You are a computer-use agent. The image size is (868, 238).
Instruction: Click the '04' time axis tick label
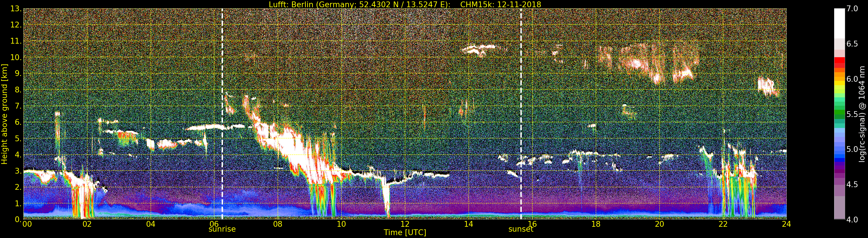151,224
